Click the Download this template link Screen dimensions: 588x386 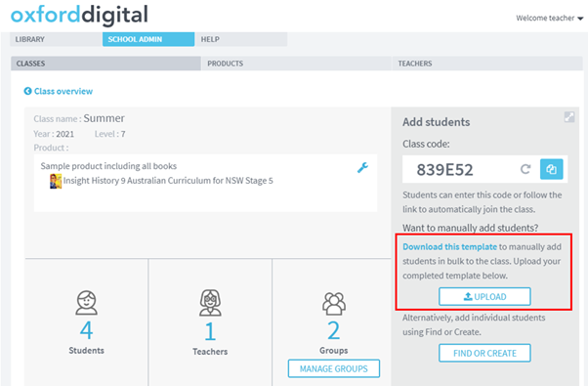449,247
